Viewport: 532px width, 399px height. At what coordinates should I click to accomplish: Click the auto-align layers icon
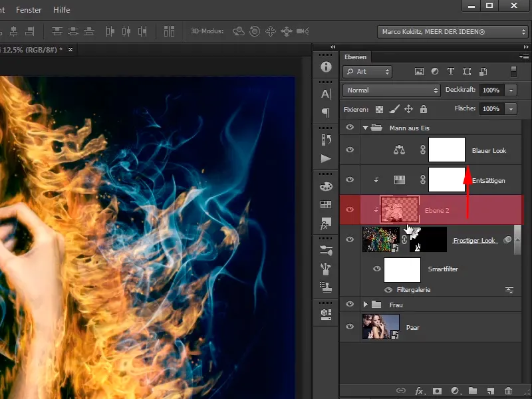[169, 31]
